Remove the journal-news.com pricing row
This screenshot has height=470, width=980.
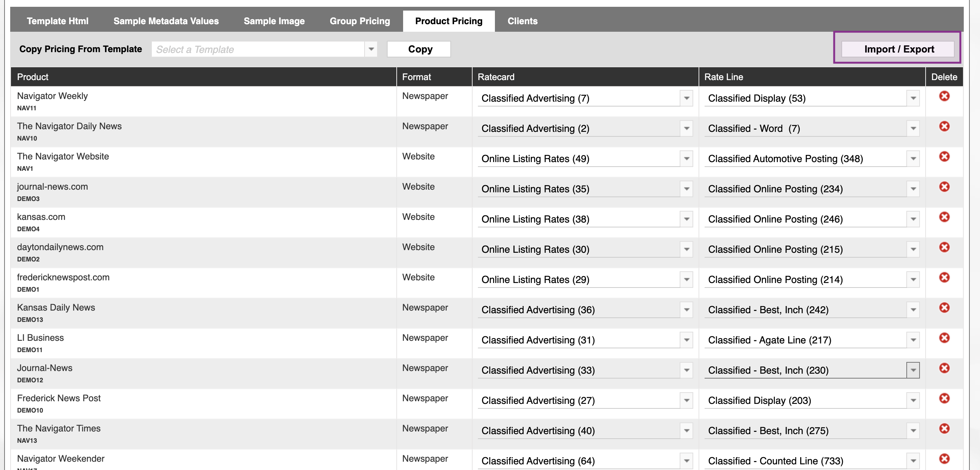point(944,187)
